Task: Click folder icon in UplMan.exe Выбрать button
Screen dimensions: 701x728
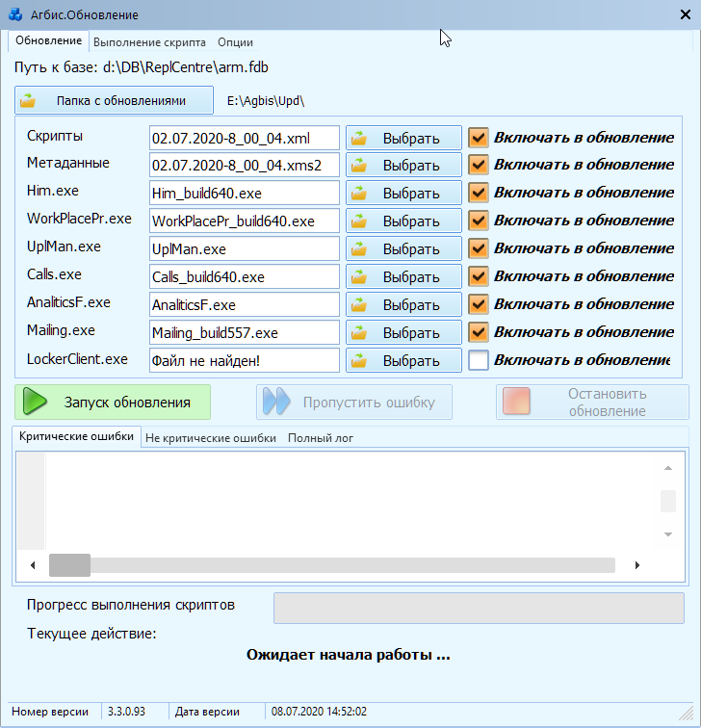Action: (x=359, y=248)
